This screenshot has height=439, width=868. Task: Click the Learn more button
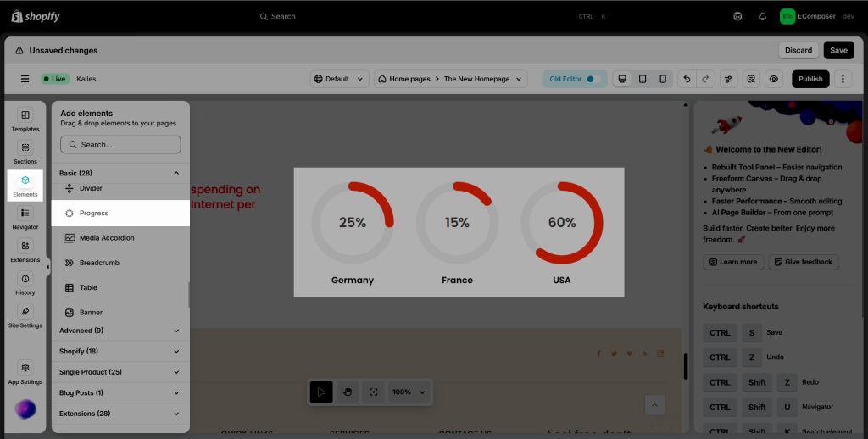[x=733, y=262]
